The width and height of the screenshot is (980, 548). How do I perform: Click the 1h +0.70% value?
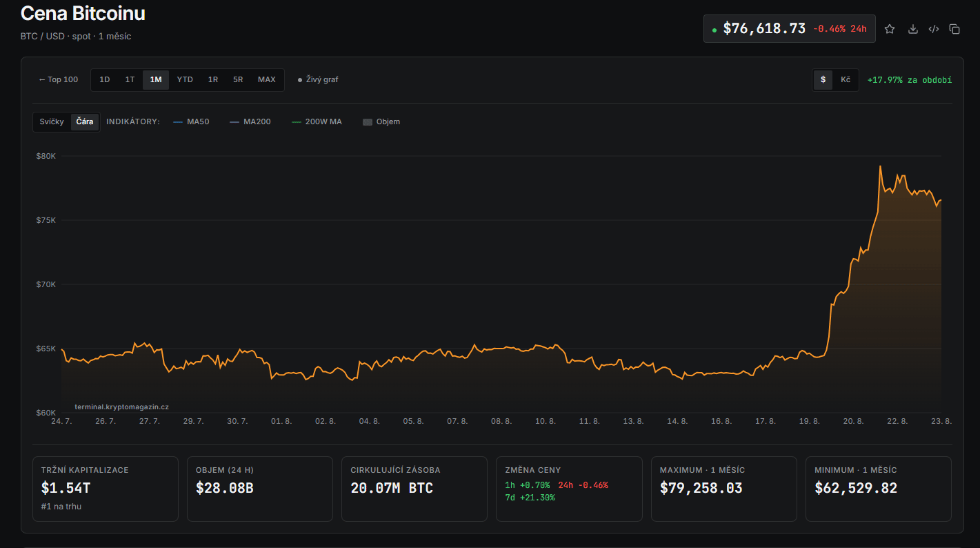click(x=528, y=485)
